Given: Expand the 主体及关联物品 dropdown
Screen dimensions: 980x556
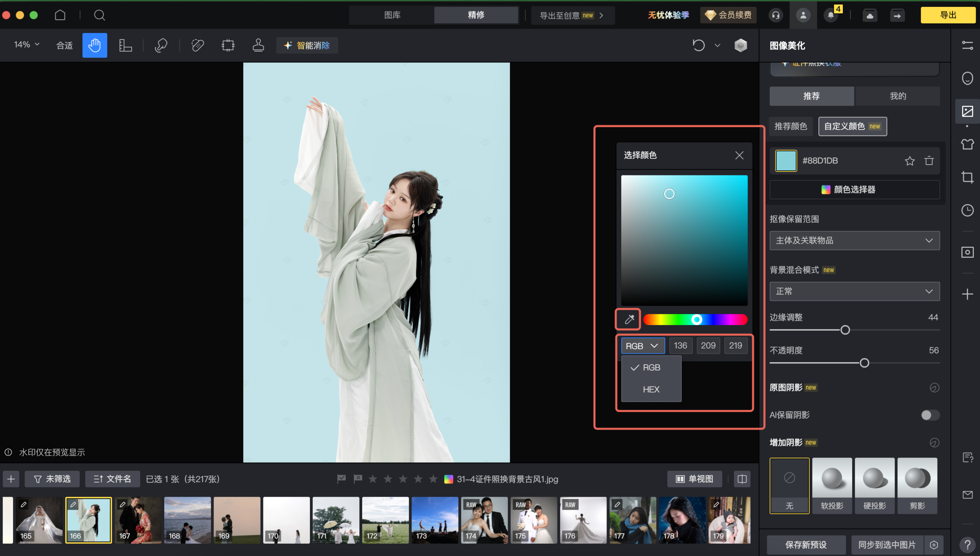Looking at the screenshot, I should pos(854,240).
